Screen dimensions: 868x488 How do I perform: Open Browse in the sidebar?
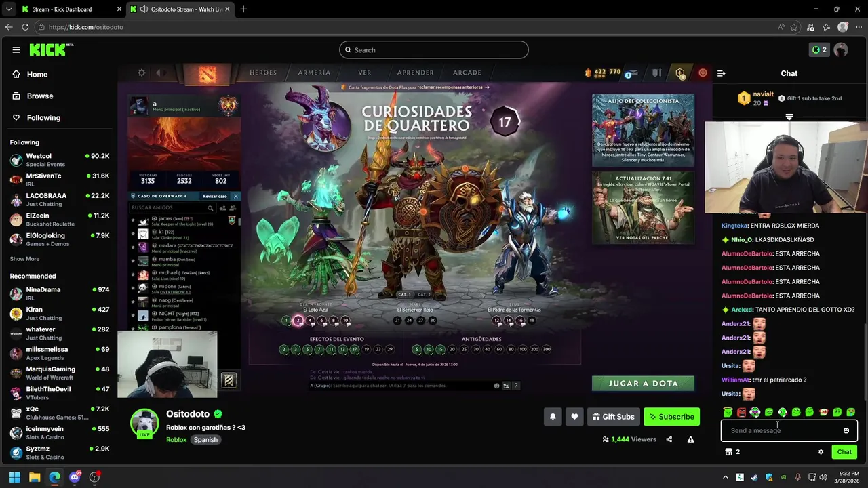[33, 96]
